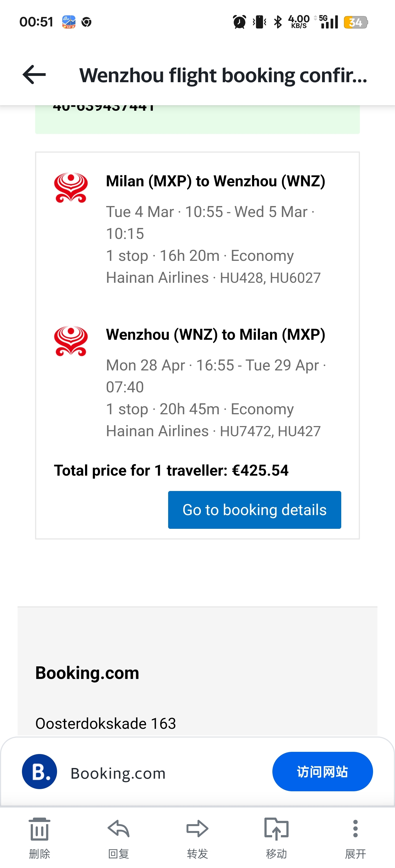The image size is (395, 868).
Task: Tap the Booking.com round logo
Action: (39, 772)
